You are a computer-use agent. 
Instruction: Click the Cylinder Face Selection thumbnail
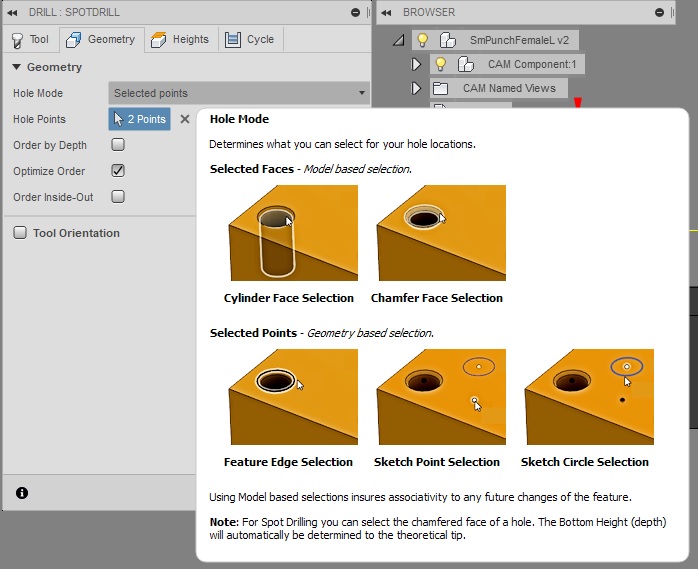[x=293, y=233]
